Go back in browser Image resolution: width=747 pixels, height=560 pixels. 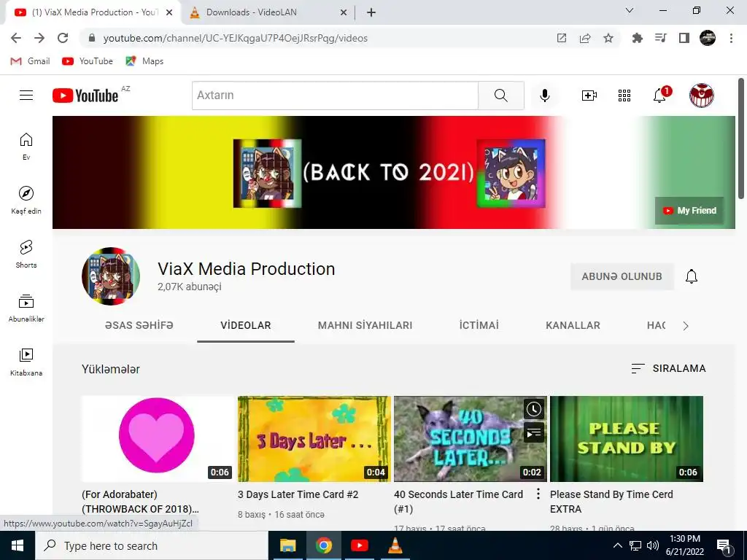tap(16, 38)
